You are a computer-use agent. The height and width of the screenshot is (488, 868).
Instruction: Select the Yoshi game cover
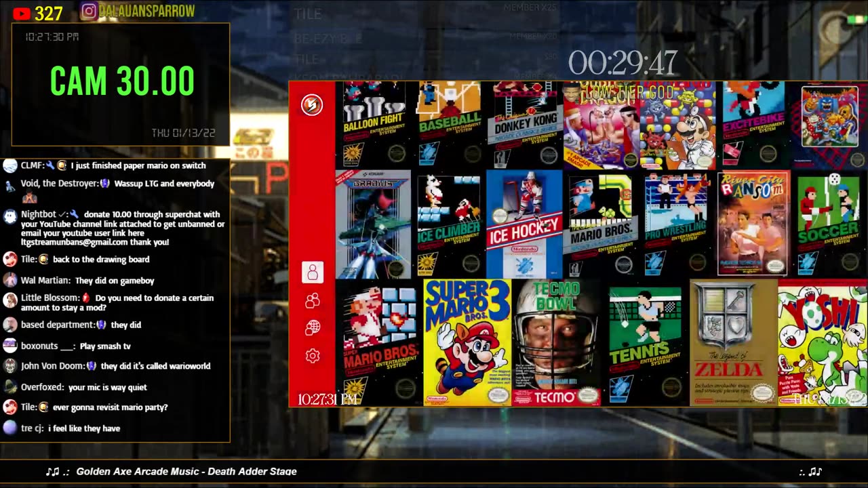[x=823, y=343]
